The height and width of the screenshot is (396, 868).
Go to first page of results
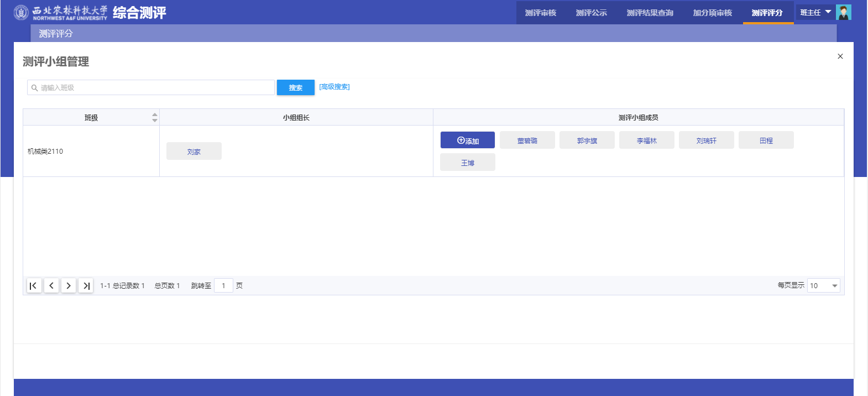point(34,285)
